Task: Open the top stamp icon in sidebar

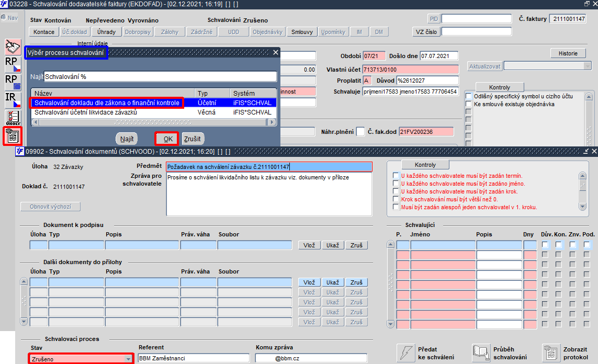Action: (x=13, y=47)
